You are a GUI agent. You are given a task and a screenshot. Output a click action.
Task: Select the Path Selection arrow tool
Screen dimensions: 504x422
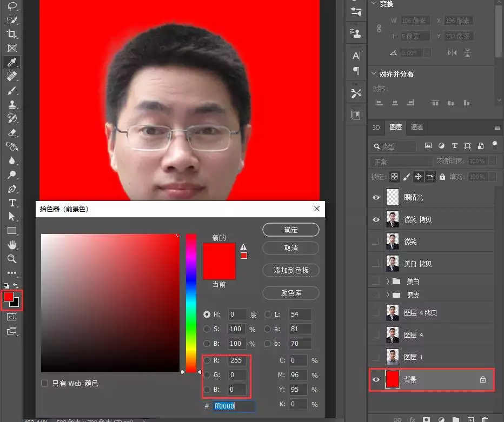pos(12,217)
